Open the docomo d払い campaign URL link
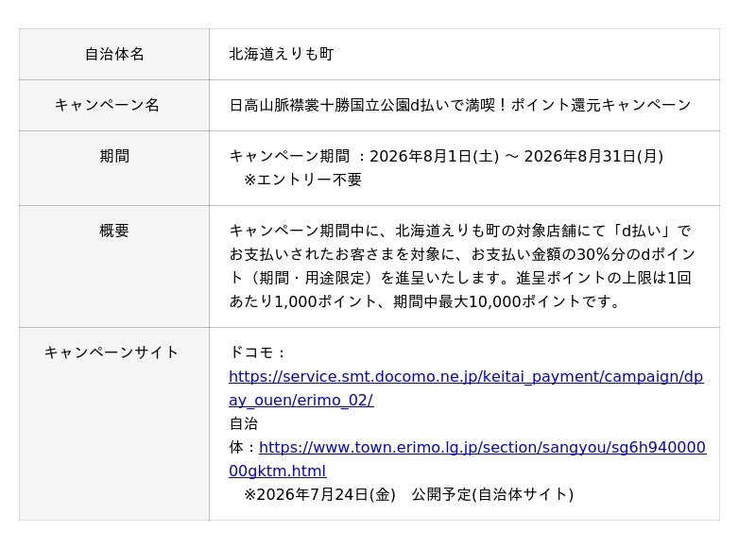Viewport: 756px width, 549px height. [x=466, y=376]
